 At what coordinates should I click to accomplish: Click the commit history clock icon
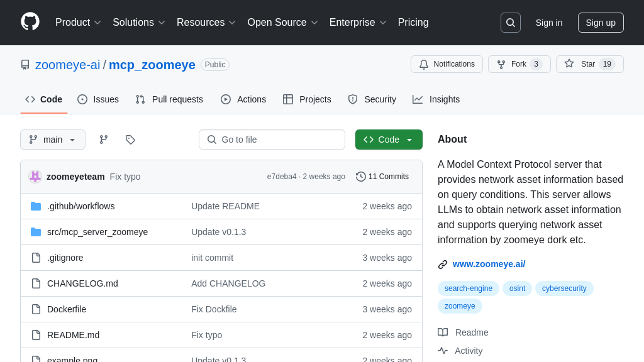tap(360, 177)
